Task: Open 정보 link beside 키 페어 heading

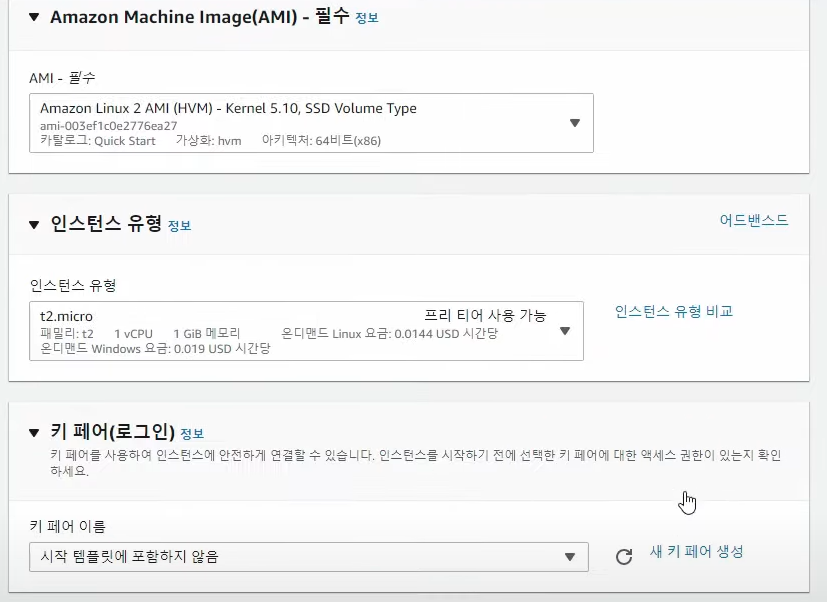Action: point(192,434)
